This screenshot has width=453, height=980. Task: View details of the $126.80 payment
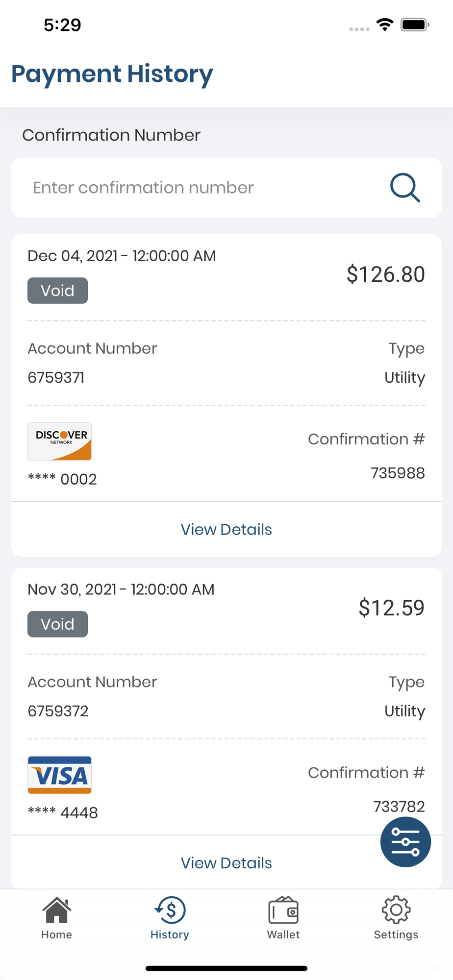(x=226, y=529)
